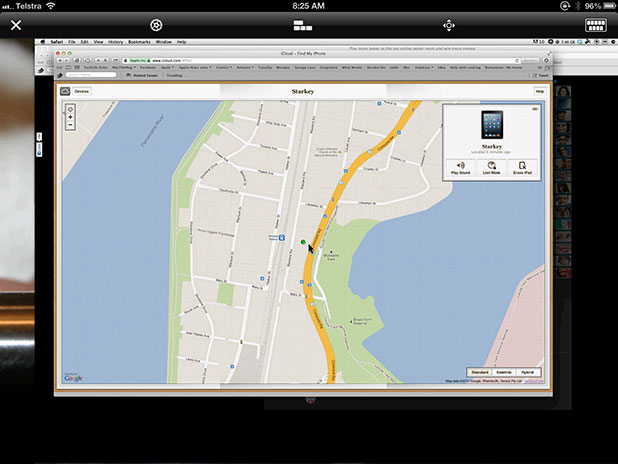Screen dimensions: 618x464
Task: Click the Safari reload button in address bar
Action: [x=517, y=61]
